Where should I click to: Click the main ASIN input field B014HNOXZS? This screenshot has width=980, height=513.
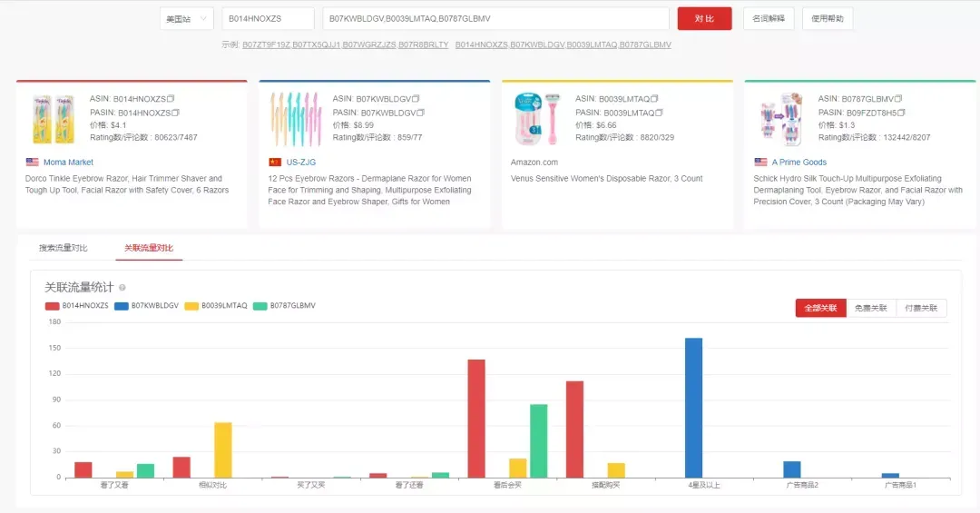(x=268, y=19)
